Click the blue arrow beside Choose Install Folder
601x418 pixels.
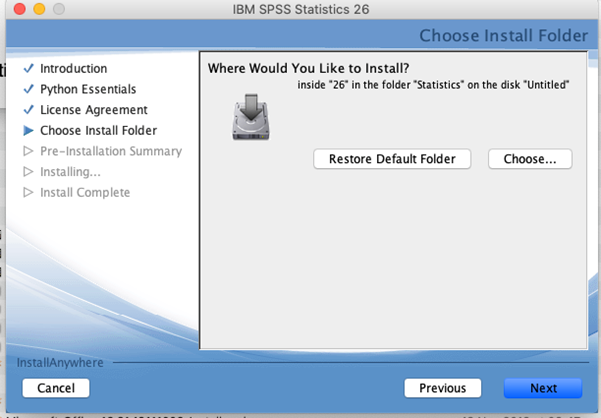[x=28, y=130]
